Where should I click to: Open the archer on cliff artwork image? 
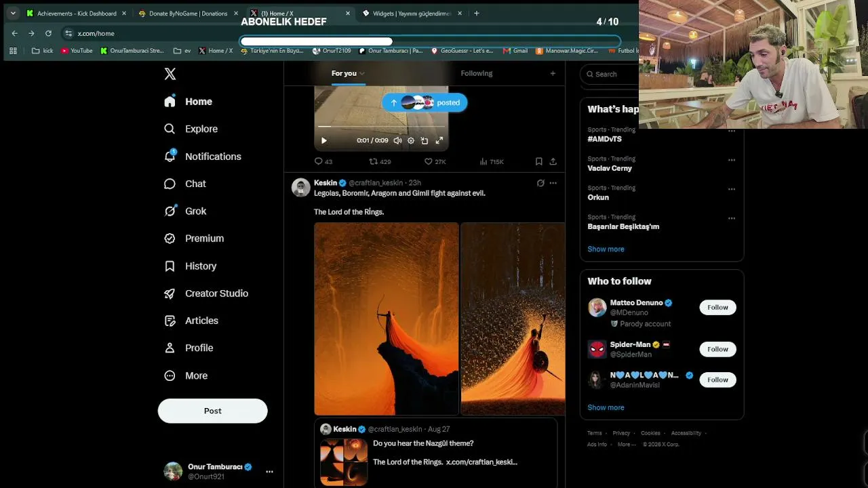point(387,319)
